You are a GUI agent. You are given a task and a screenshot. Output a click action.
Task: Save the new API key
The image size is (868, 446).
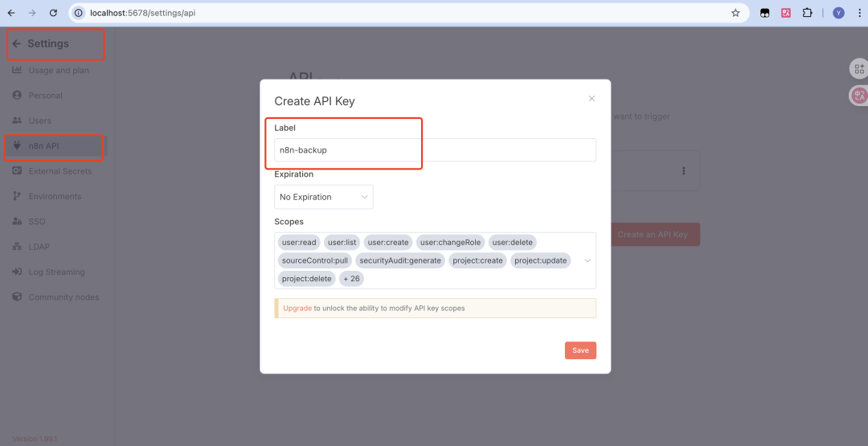click(x=580, y=350)
